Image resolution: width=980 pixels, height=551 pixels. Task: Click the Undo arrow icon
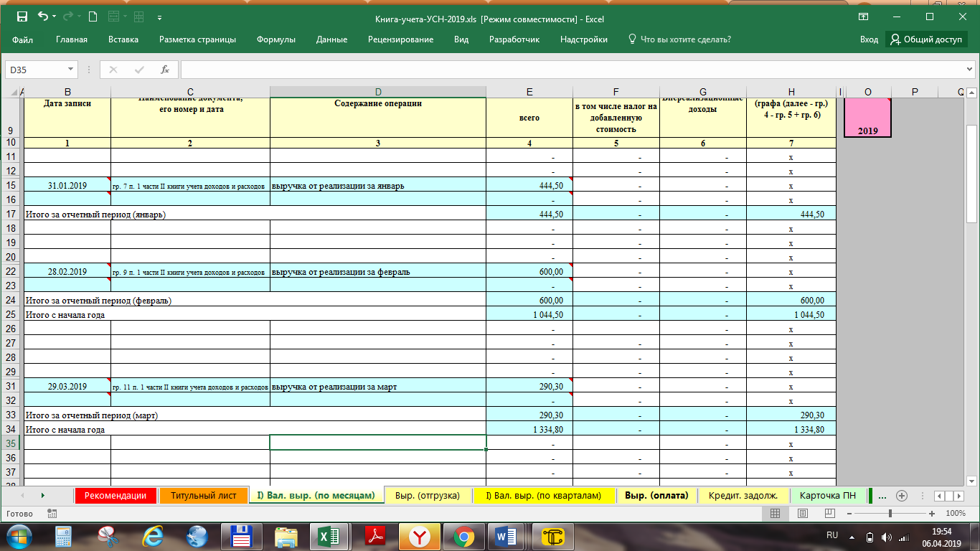tap(43, 17)
